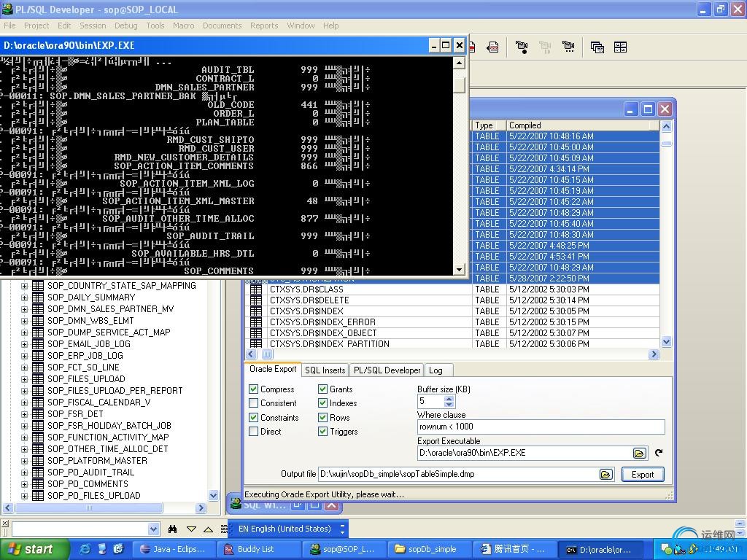Expand the SOP_FCT_SO_LINE tree node
The height and width of the screenshot is (560, 747).
tap(24, 367)
